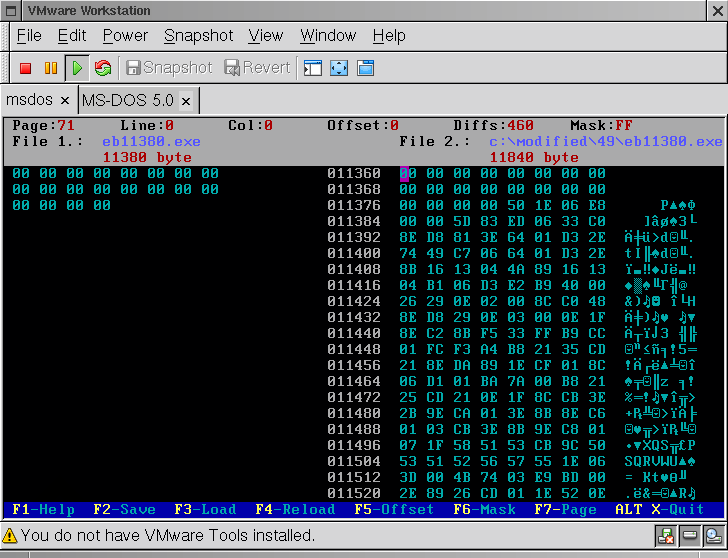The width and height of the screenshot is (728, 558).
Task: Open the Snapshot menu
Action: coord(198,36)
